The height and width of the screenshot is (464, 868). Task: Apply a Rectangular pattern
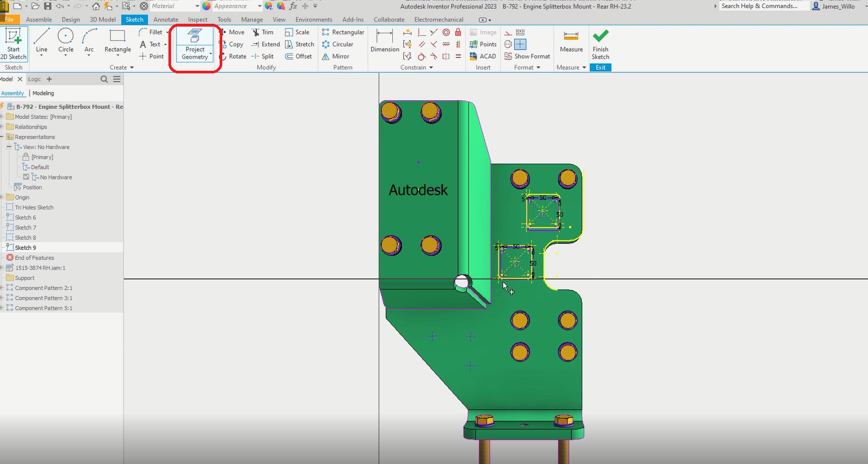click(343, 32)
